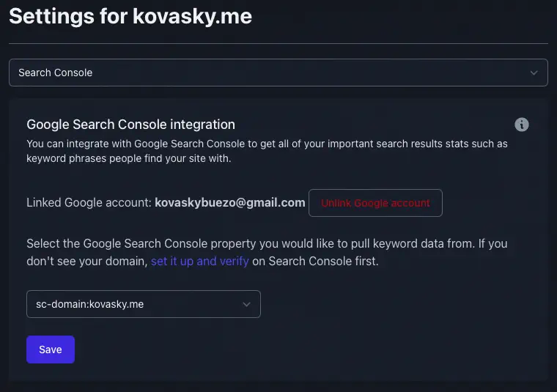The image size is (557, 392).
Task: Click 'keyword phrases people find your site with' text
Action: pos(129,158)
